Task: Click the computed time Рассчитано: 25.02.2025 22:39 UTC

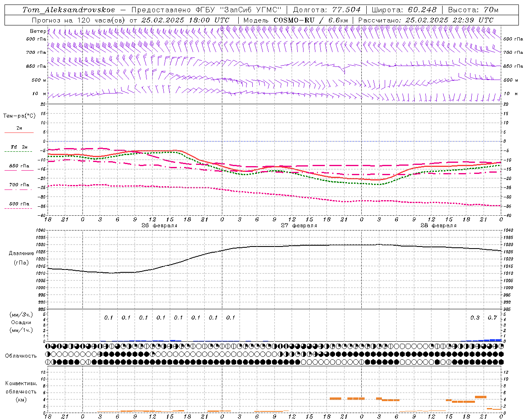Action: (426, 20)
